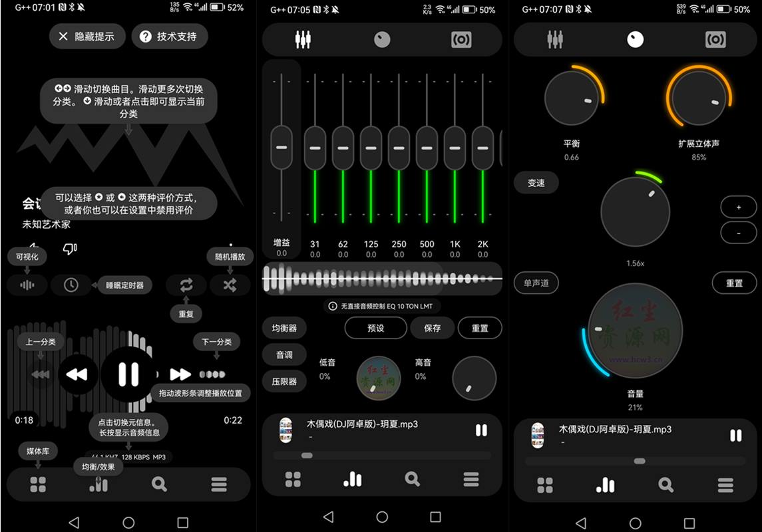Click 保存 to save the preset

point(432,328)
